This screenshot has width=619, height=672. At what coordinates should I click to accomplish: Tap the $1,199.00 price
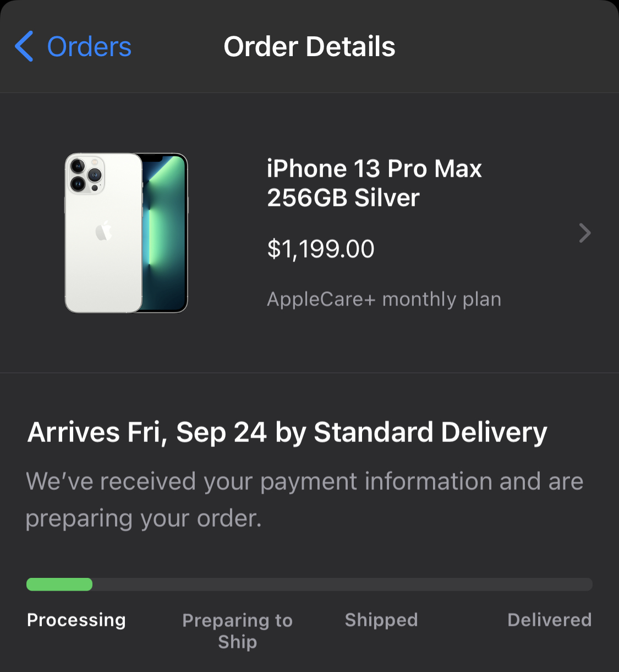321,249
